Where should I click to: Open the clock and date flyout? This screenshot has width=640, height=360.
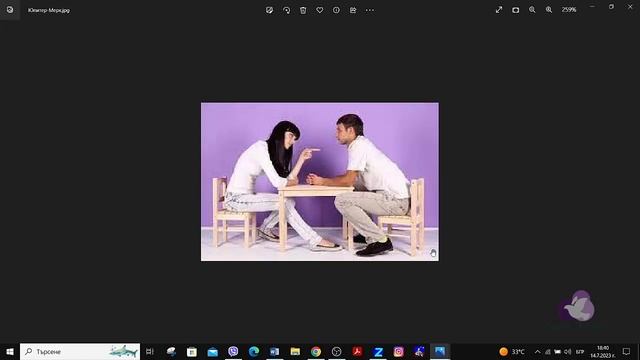pyautogui.click(x=603, y=351)
